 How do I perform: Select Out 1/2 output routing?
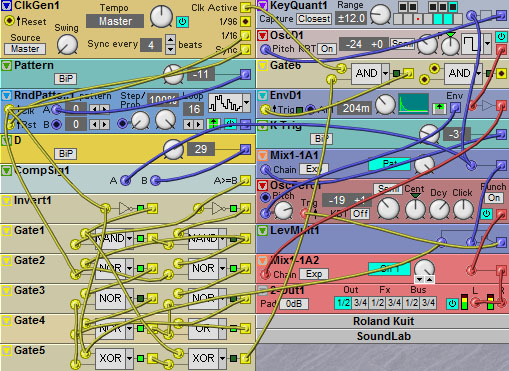343,303
